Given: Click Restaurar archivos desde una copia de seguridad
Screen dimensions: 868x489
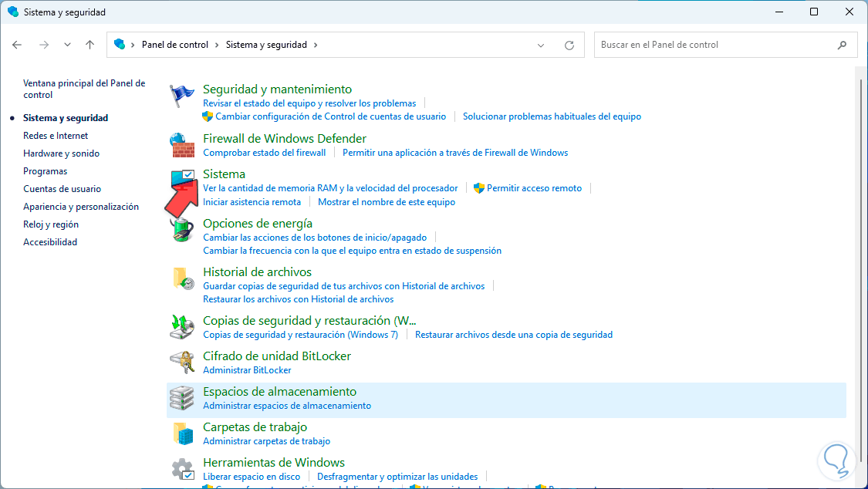Looking at the screenshot, I should 514,335.
